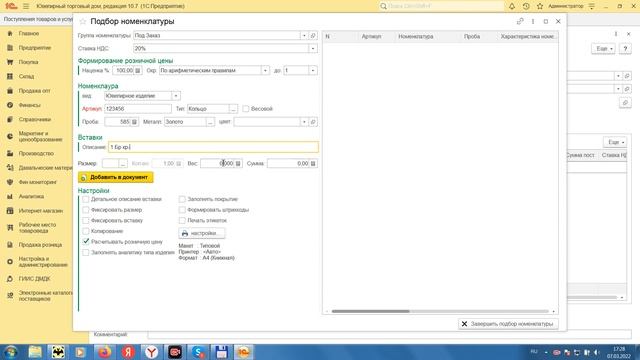Open calculator icon in Вес field
640x360 pixels.
pos(238,163)
